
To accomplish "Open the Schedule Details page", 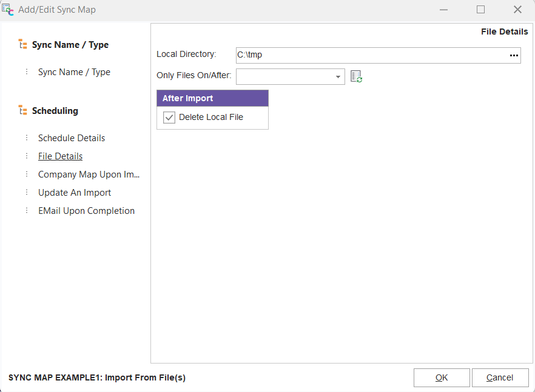I will point(72,138).
